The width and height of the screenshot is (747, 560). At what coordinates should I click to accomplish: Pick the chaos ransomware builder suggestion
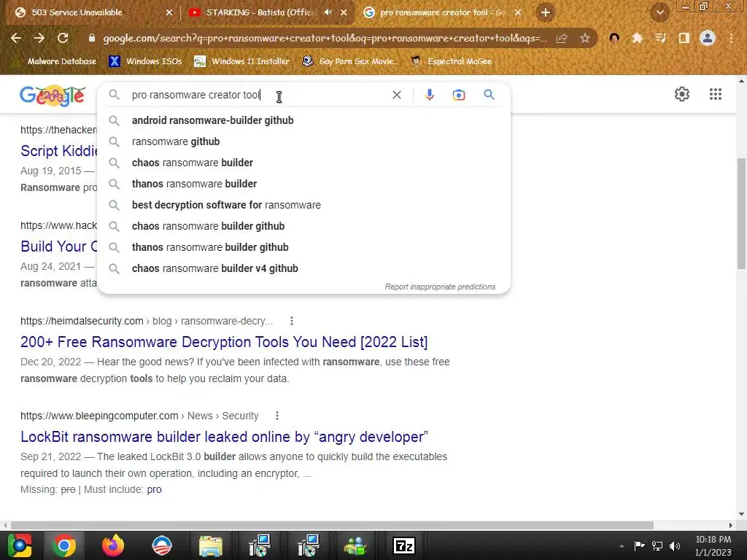(304, 163)
